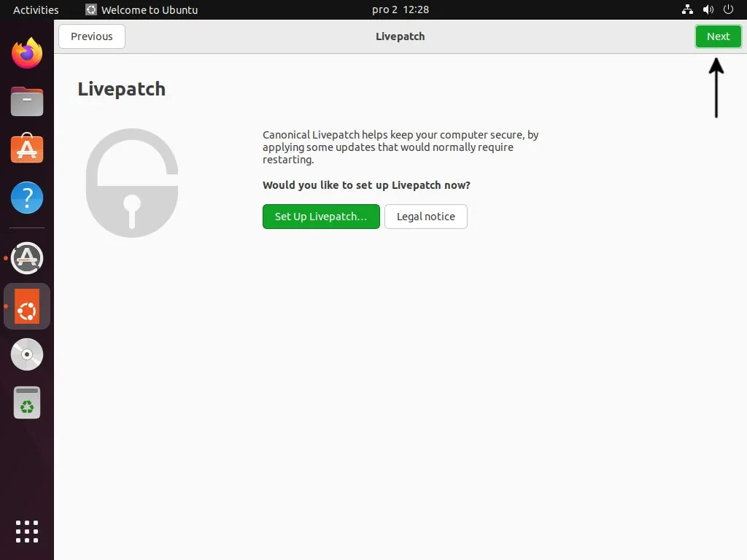Go back with the Previous button
The width and height of the screenshot is (747, 560).
click(x=92, y=36)
